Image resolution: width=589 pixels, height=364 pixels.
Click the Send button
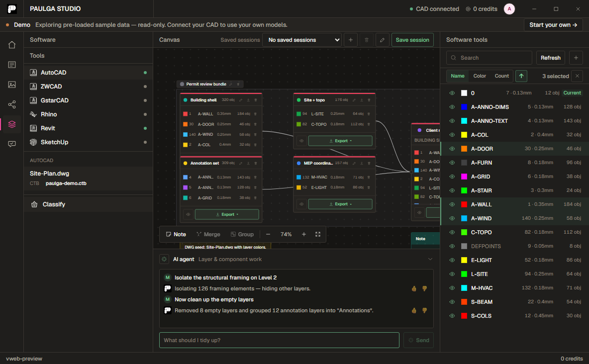(x=418, y=340)
